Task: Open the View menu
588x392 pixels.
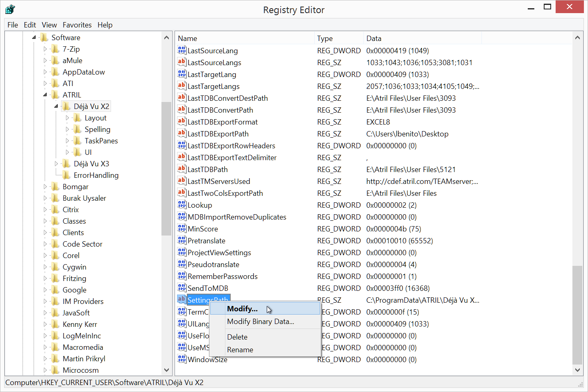Action: (49, 25)
